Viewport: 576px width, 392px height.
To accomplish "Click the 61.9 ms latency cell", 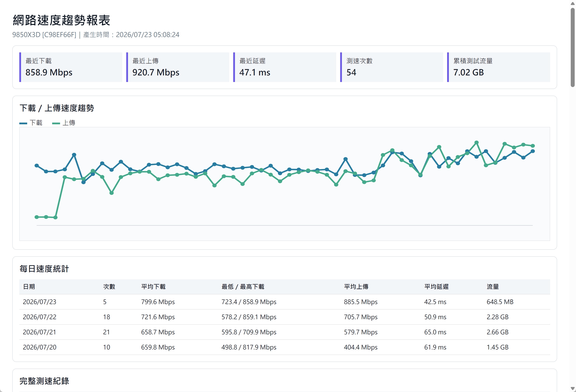I will (435, 347).
